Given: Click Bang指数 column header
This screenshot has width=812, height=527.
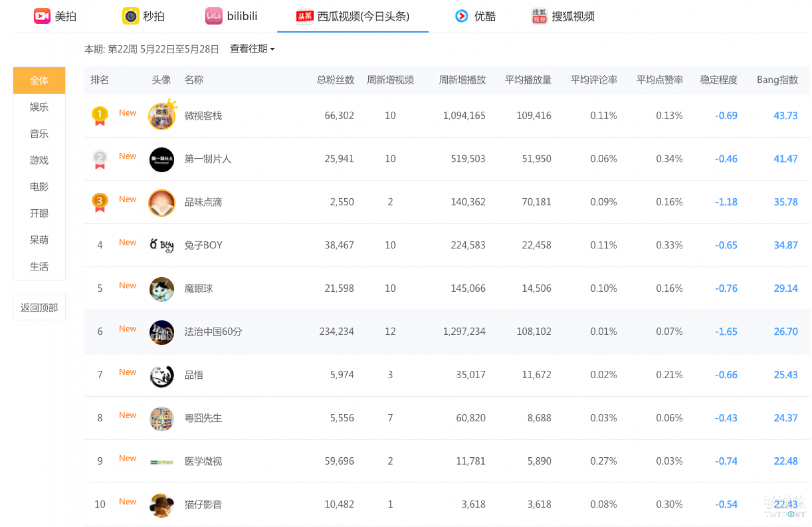Looking at the screenshot, I should coord(777,80).
